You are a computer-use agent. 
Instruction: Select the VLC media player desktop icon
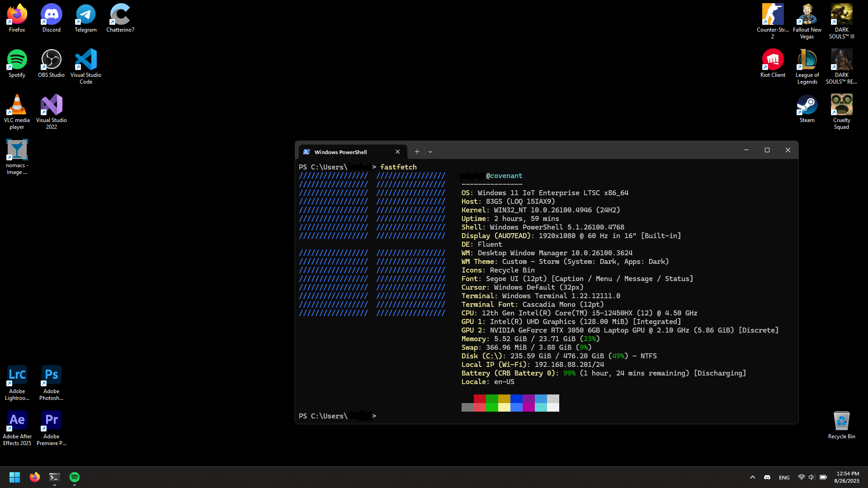[17, 112]
